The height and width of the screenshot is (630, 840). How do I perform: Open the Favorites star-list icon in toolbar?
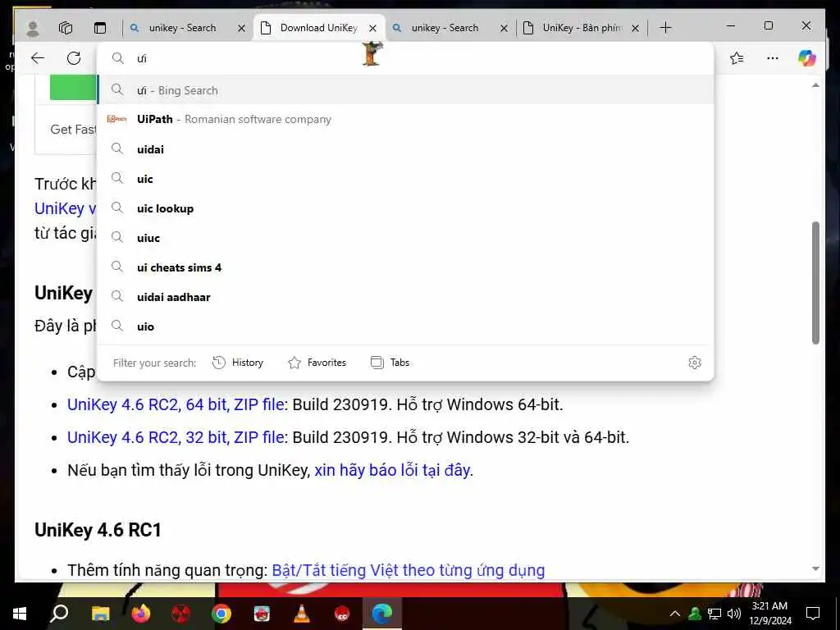click(737, 58)
